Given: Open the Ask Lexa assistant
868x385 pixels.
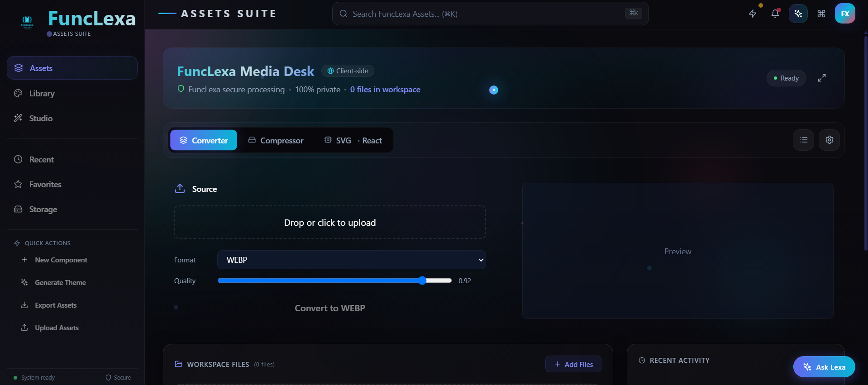Looking at the screenshot, I should click(x=824, y=367).
